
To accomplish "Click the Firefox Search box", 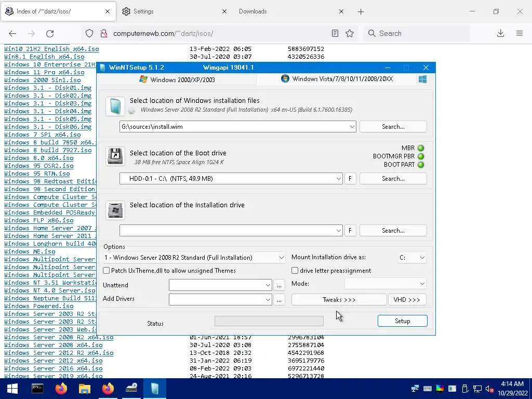I will click(416, 33).
